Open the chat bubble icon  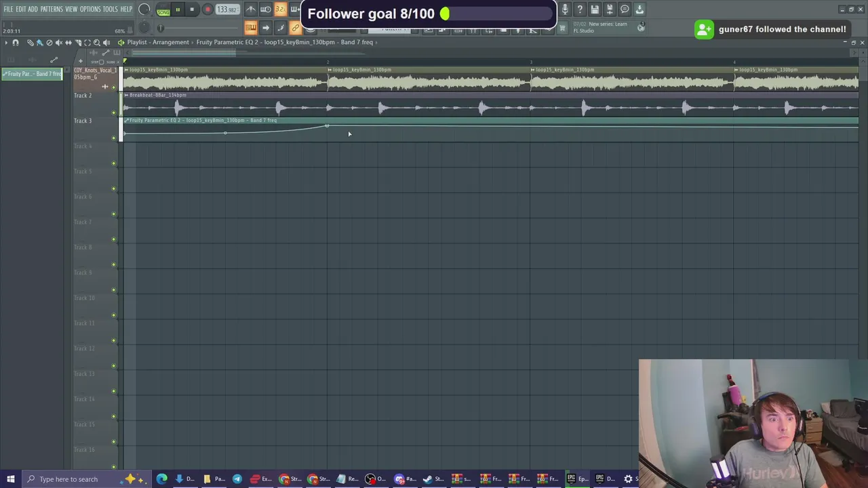click(x=625, y=9)
